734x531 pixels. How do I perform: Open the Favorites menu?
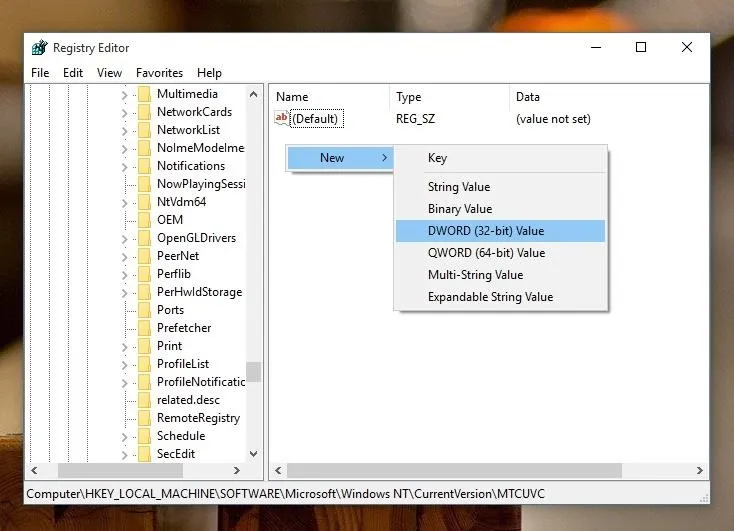point(160,73)
